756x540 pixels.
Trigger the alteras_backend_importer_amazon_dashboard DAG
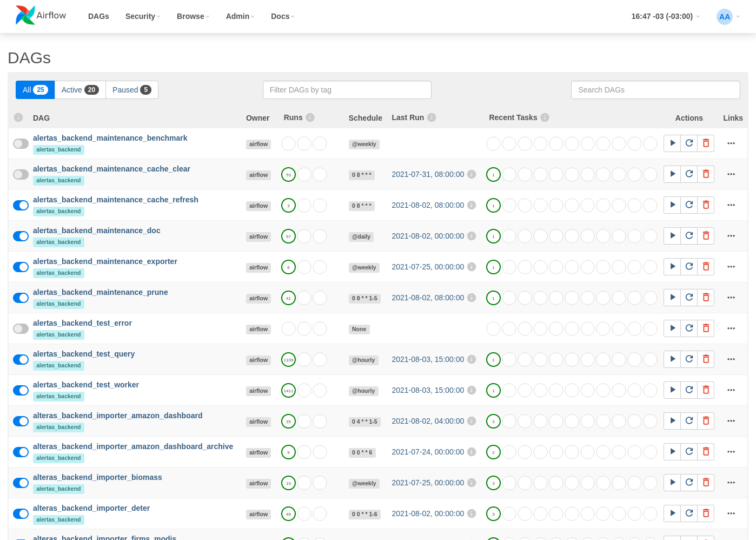click(x=672, y=421)
